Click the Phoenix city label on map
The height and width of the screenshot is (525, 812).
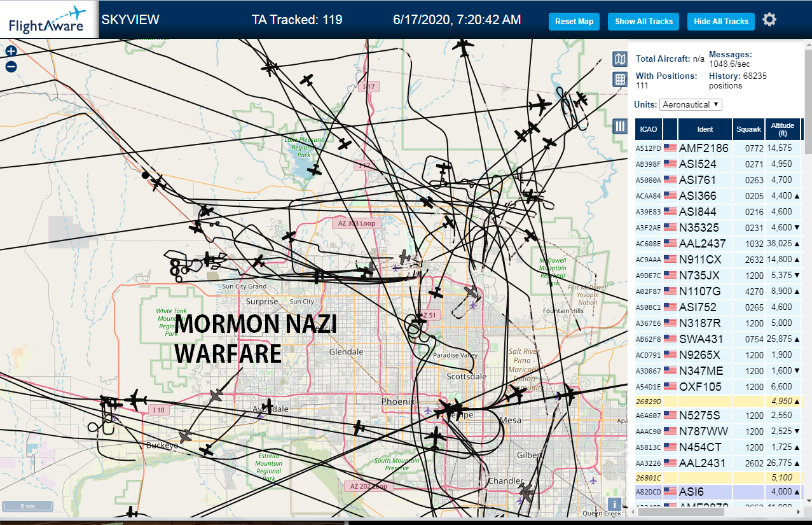398,402
